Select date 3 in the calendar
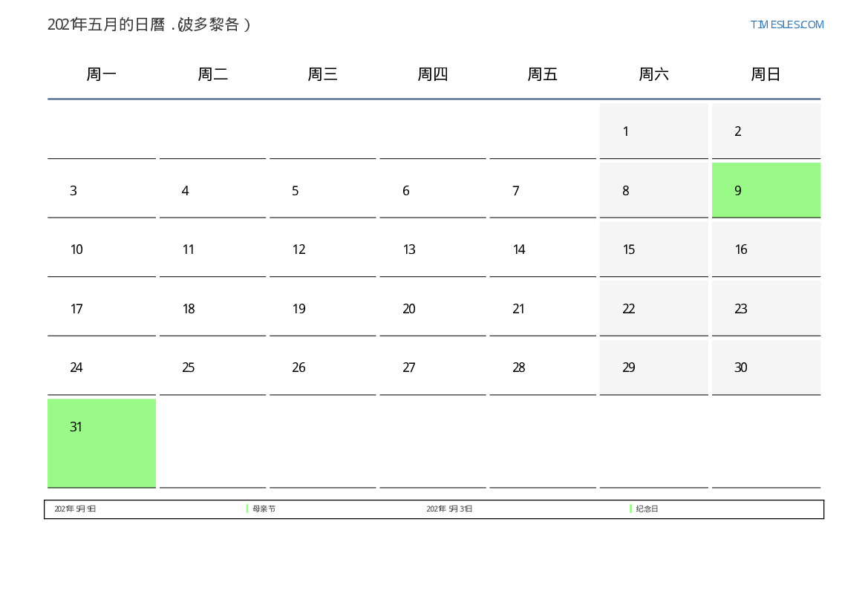Viewport: 868px width, 614px height. (x=101, y=190)
